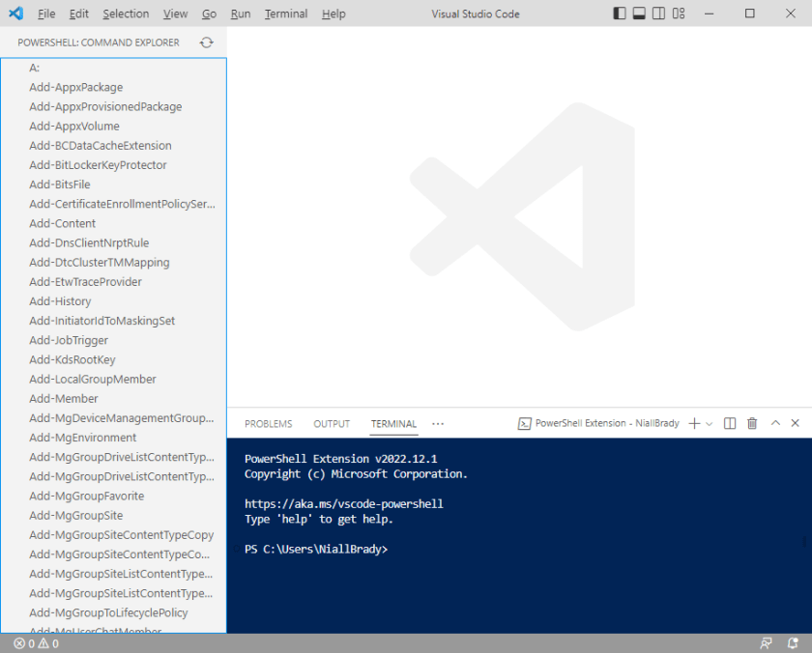Toggle secondary side bar layout icon
The width and height of the screenshot is (812, 653).
(x=658, y=14)
